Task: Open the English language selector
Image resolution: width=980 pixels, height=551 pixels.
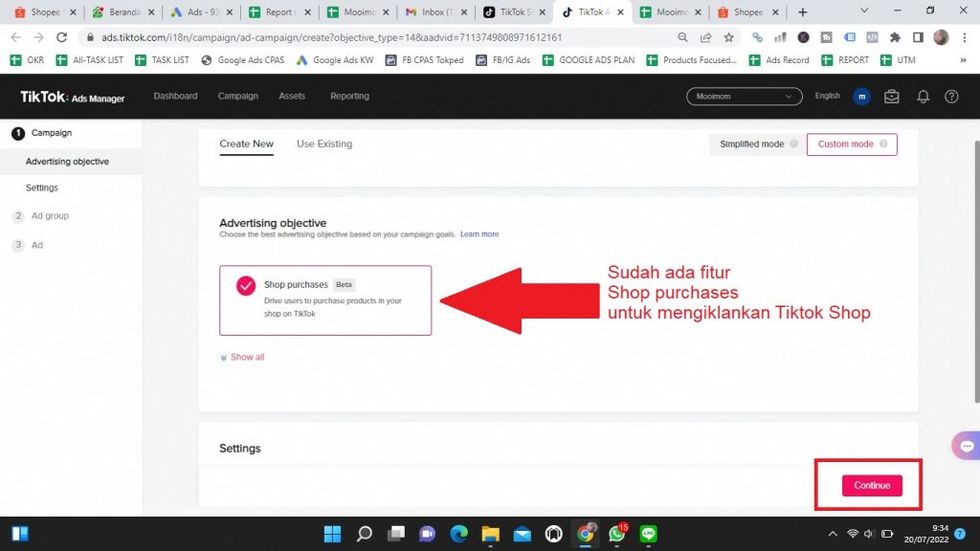Action: 827,97
